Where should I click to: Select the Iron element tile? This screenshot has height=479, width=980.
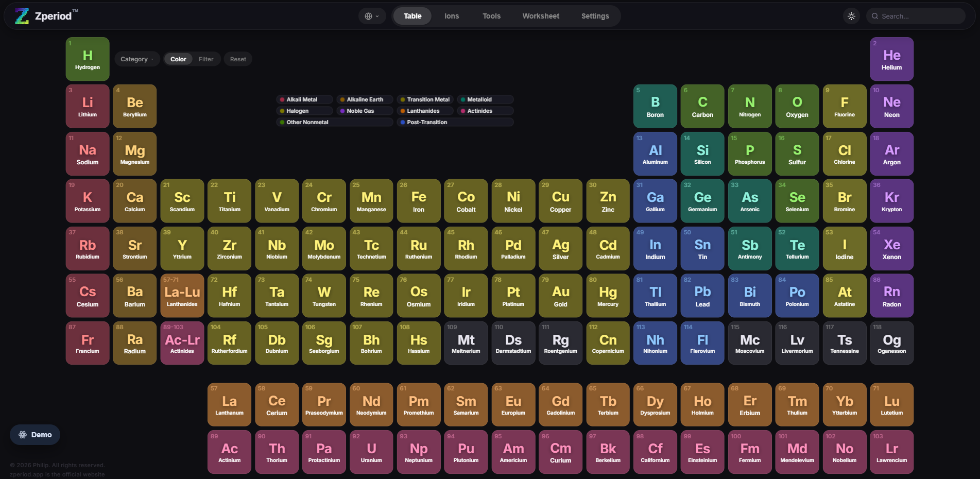coord(419,201)
